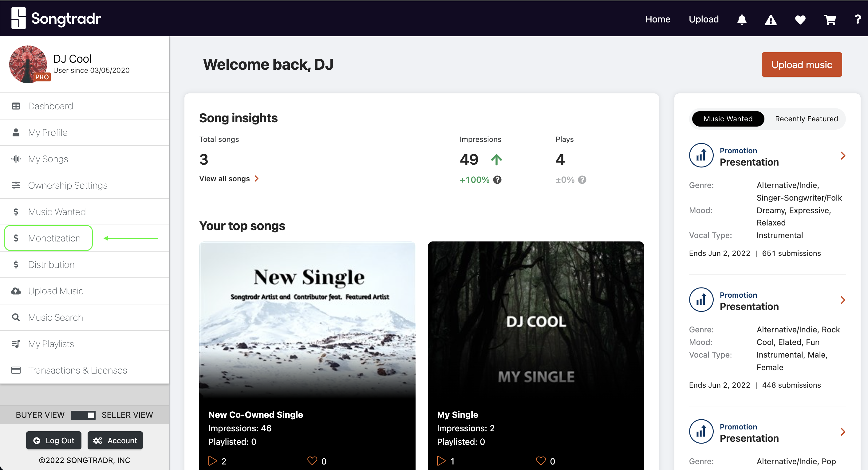Image resolution: width=868 pixels, height=470 pixels.
Task: Open the shopping cart icon
Action: 830,20
